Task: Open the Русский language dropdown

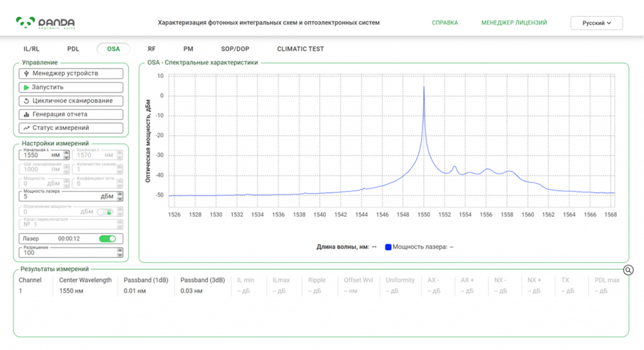Action: (596, 23)
